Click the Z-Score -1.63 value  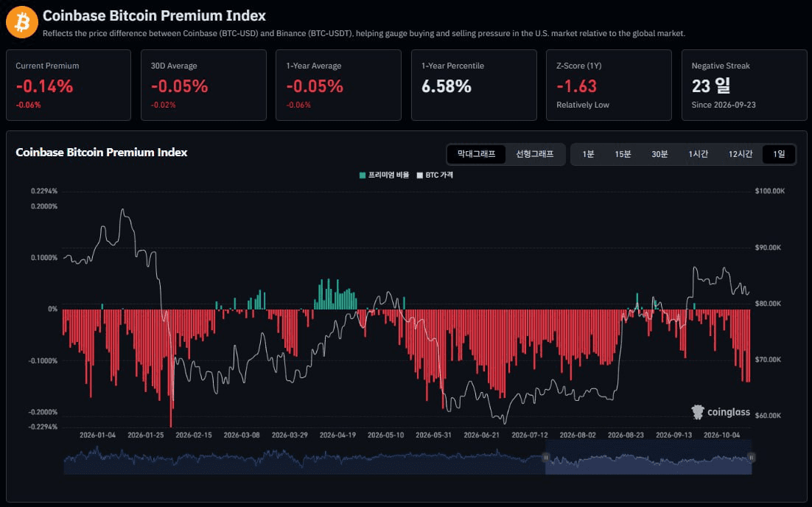(x=576, y=86)
